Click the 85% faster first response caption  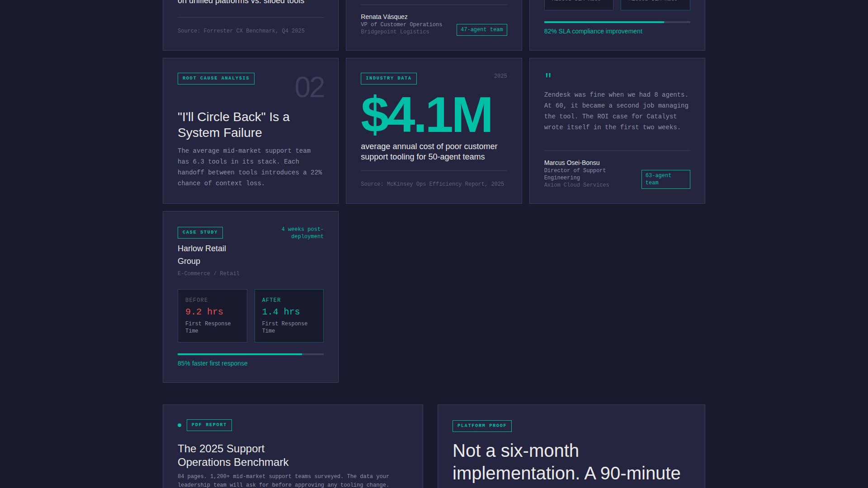point(212,363)
